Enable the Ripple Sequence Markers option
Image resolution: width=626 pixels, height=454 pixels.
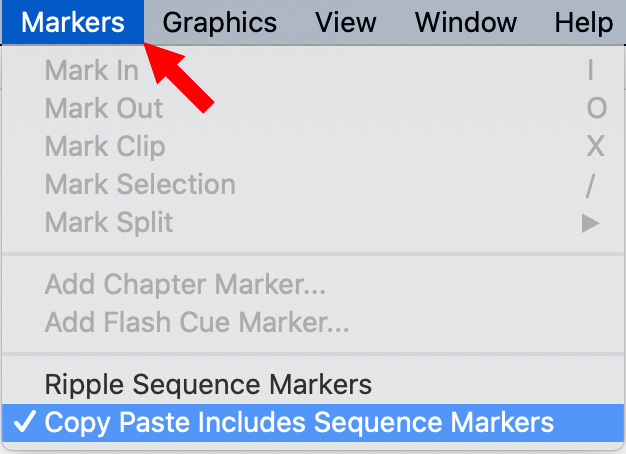click(208, 384)
